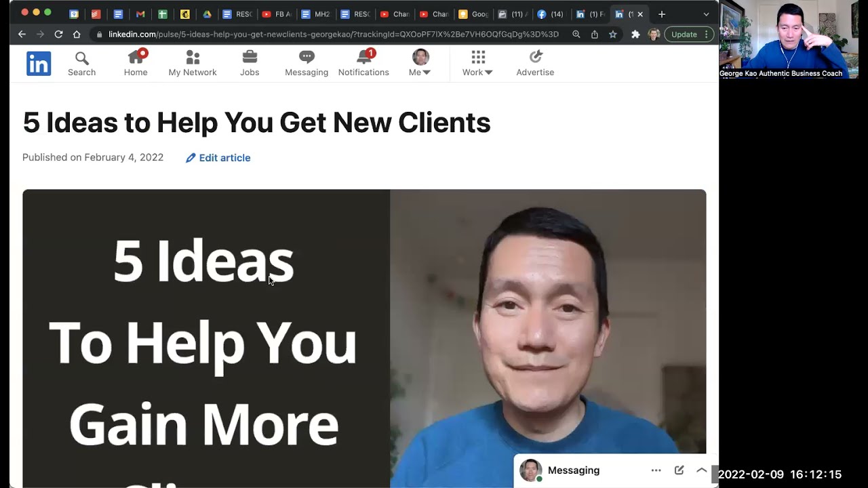868x488 pixels.
Task: Open Messaging from the top navigation
Action: [x=307, y=64]
